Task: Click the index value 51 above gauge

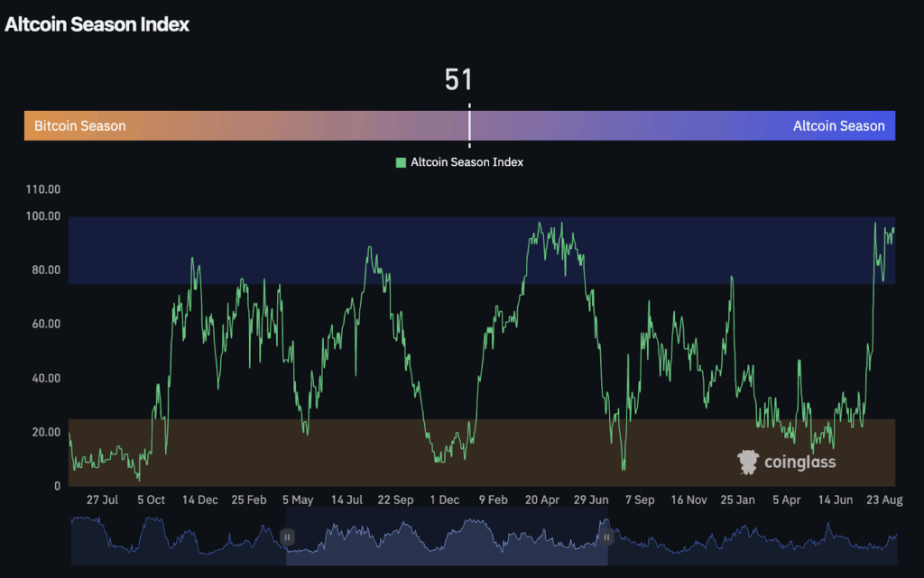Action: [458, 79]
